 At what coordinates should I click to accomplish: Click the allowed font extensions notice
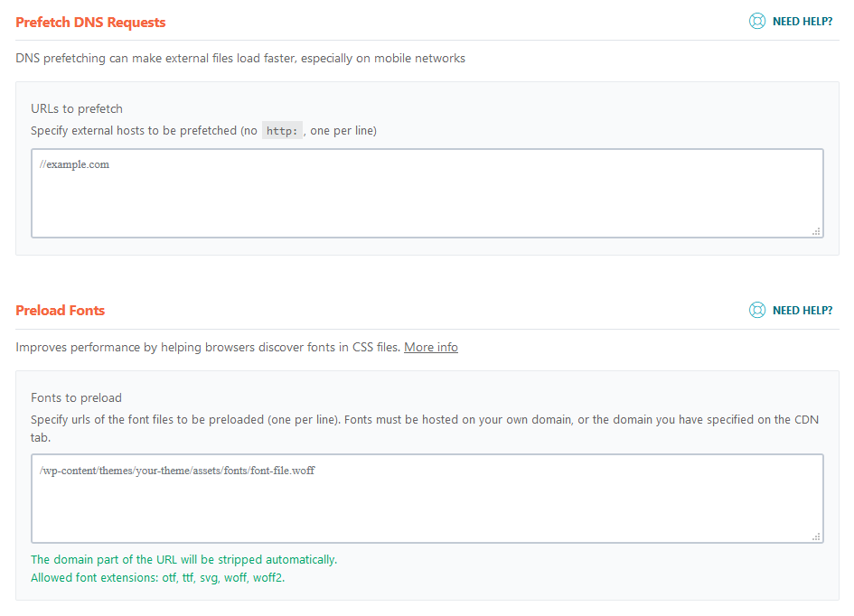tap(159, 577)
